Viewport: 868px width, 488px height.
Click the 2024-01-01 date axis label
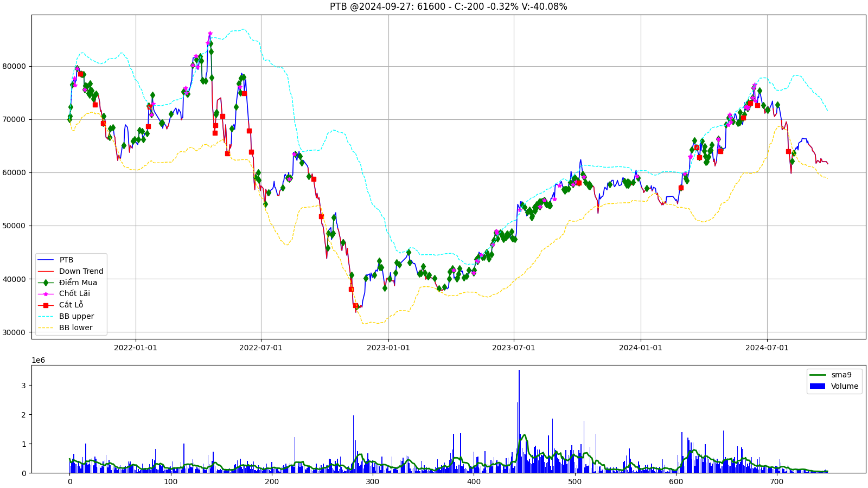pos(641,348)
